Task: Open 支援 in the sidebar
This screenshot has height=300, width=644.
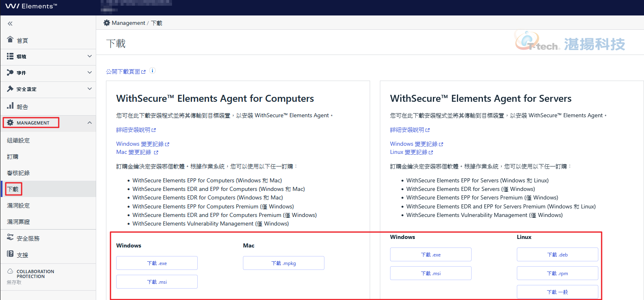Action: pos(22,255)
